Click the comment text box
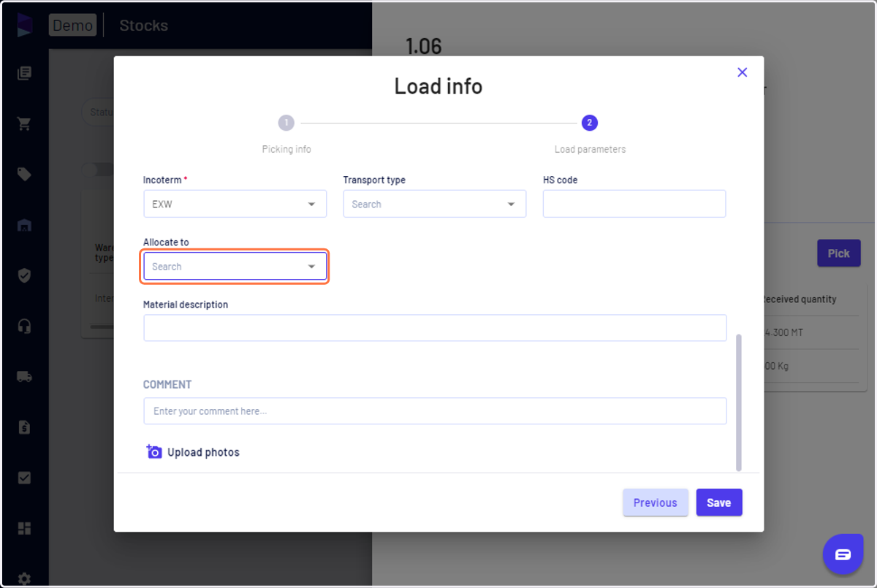Viewport: 877px width, 588px height. point(435,411)
